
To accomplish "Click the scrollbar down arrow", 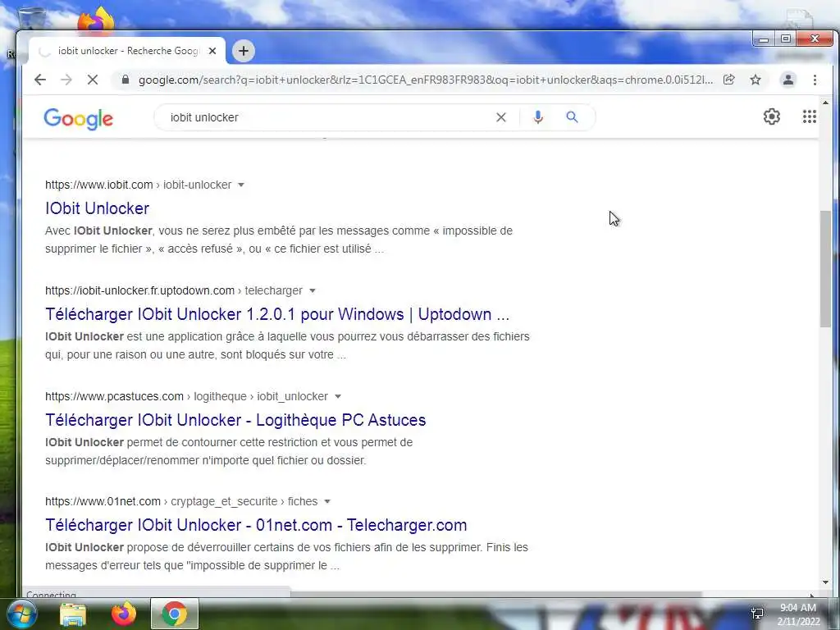I will pos(825,582).
